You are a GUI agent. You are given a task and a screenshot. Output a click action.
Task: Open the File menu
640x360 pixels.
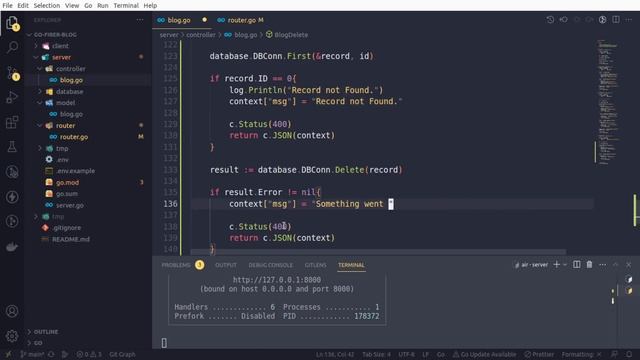(x=7, y=5)
